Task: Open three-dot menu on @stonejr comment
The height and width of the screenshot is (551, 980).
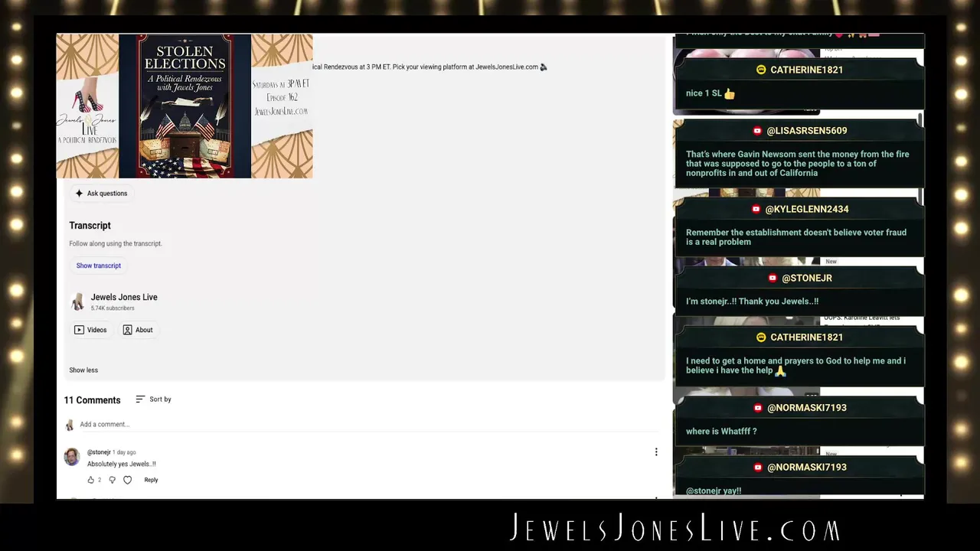Action: [656, 452]
